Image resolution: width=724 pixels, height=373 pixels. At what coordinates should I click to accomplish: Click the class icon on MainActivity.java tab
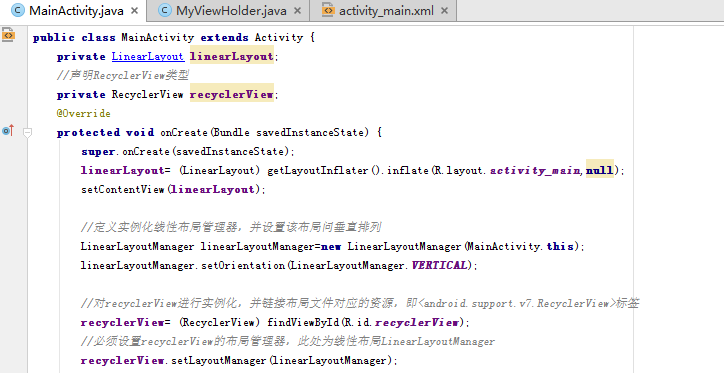(x=18, y=10)
